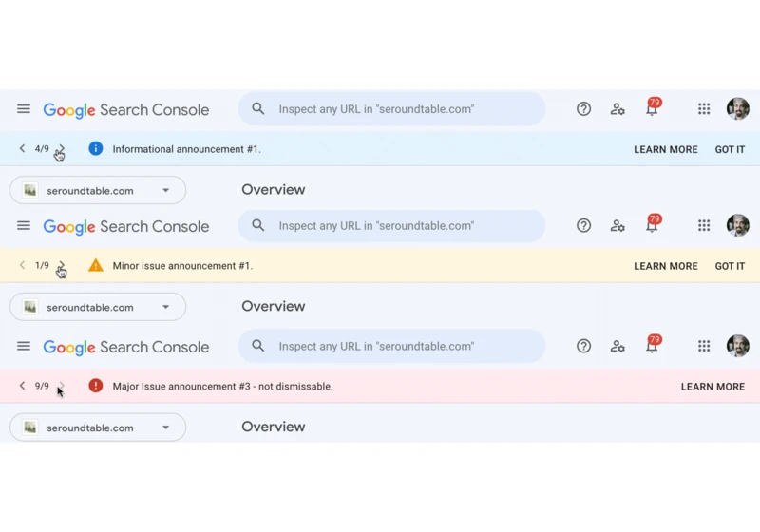Click orange warning triangle in Minor issue announcement
The height and width of the screenshot is (532, 760).
pos(96,265)
